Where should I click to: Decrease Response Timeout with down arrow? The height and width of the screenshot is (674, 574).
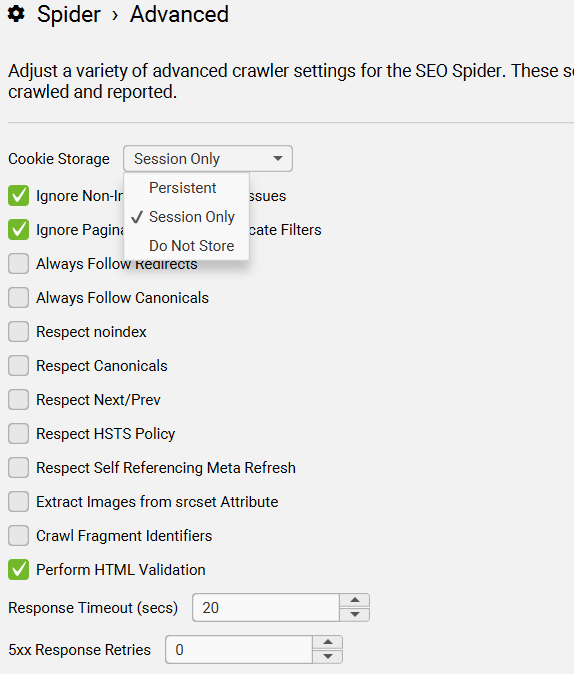point(354,614)
